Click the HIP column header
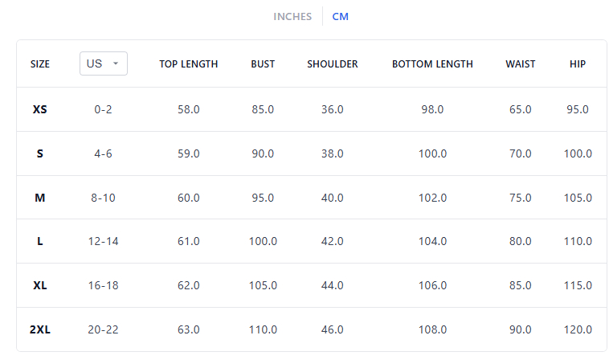Viewport: 609px width, 364px height. coord(578,64)
